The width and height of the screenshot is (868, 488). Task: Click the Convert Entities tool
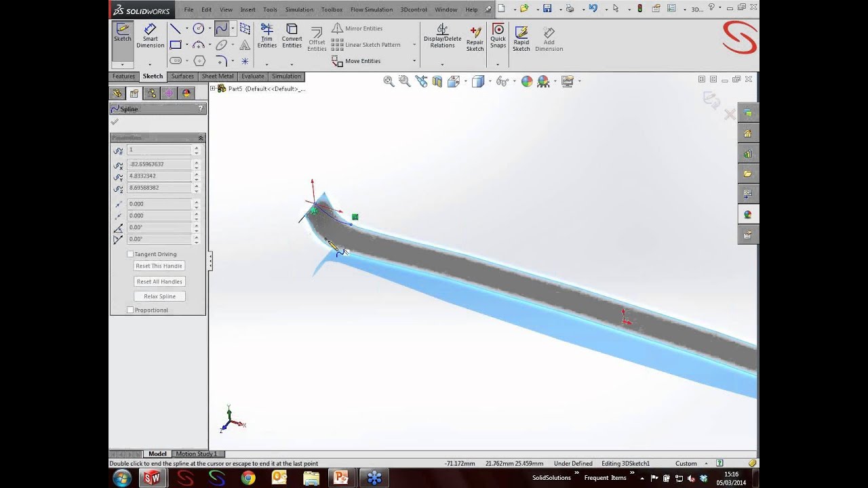(292, 35)
